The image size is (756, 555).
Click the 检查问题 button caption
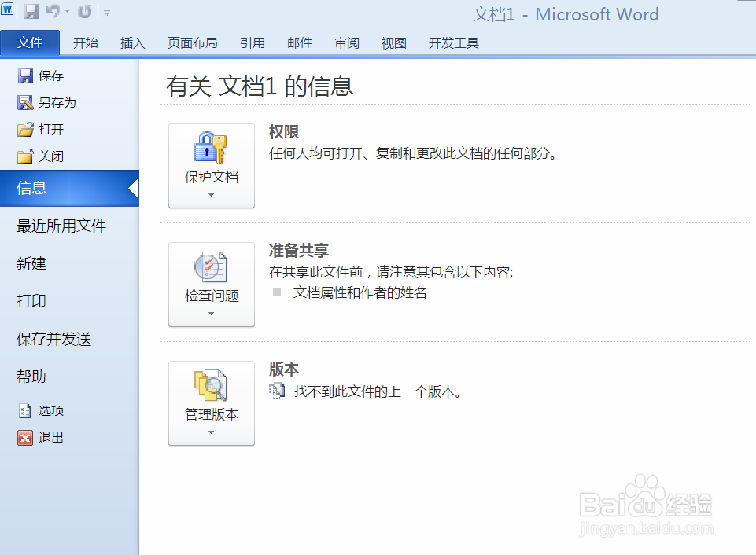click(212, 296)
